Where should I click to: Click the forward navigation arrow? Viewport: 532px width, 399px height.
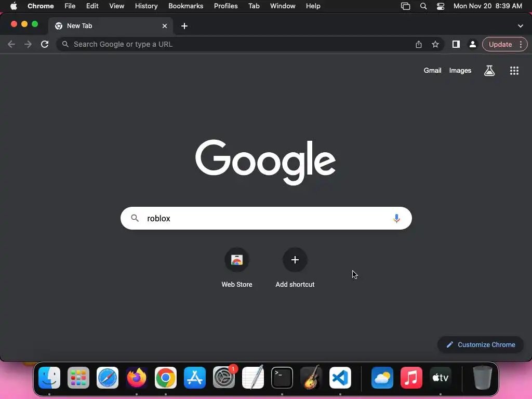(28, 45)
